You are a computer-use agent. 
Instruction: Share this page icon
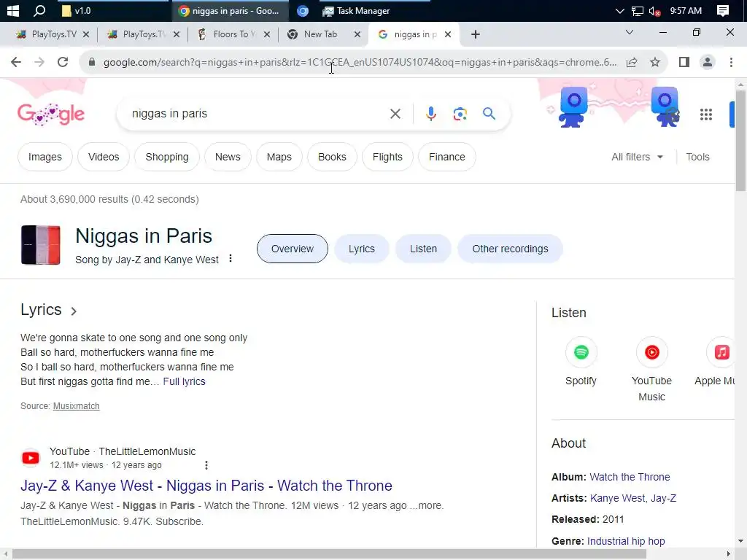[632, 62]
